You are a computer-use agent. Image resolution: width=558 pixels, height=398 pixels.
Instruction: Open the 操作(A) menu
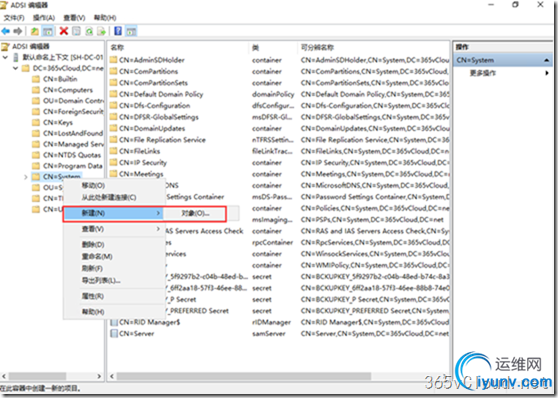point(44,18)
